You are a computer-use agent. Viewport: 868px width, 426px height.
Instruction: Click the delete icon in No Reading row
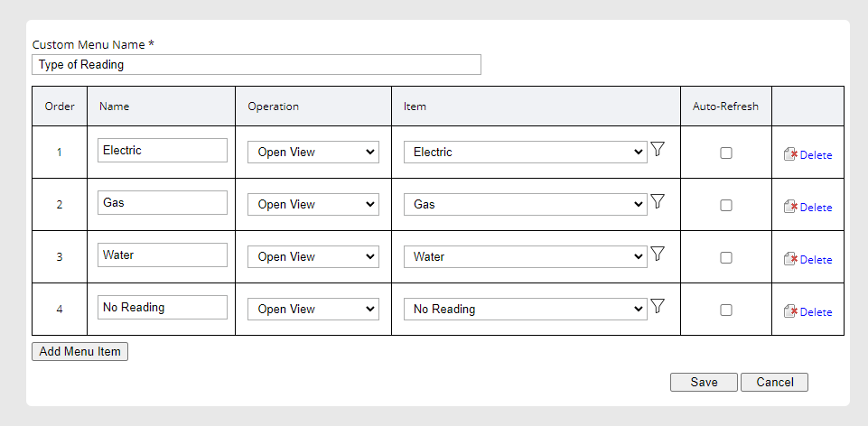pos(790,311)
